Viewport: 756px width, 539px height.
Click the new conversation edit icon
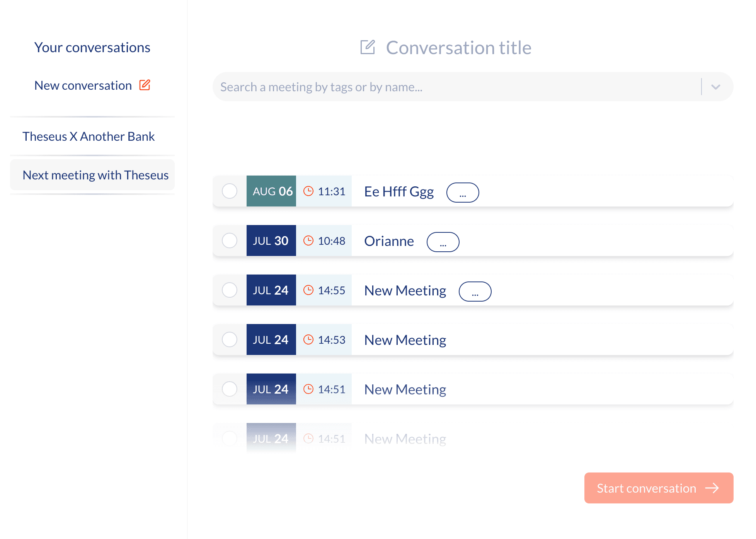point(145,85)
